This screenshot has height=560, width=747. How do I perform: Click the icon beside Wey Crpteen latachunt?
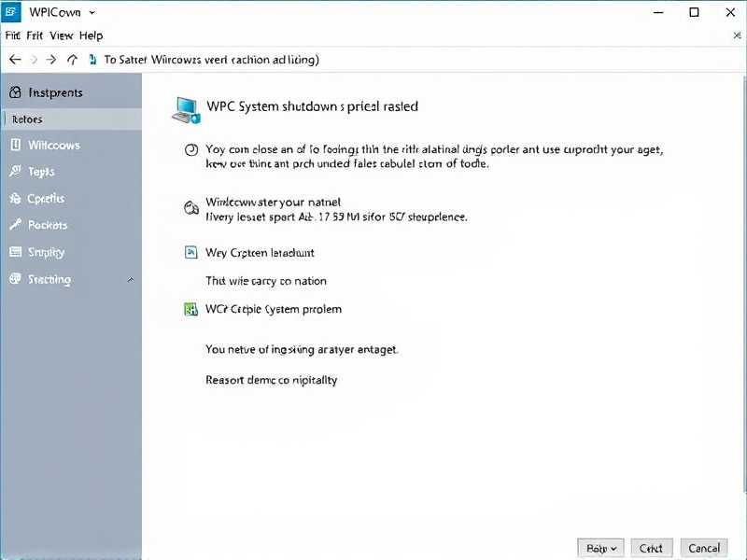coord(190,252)
